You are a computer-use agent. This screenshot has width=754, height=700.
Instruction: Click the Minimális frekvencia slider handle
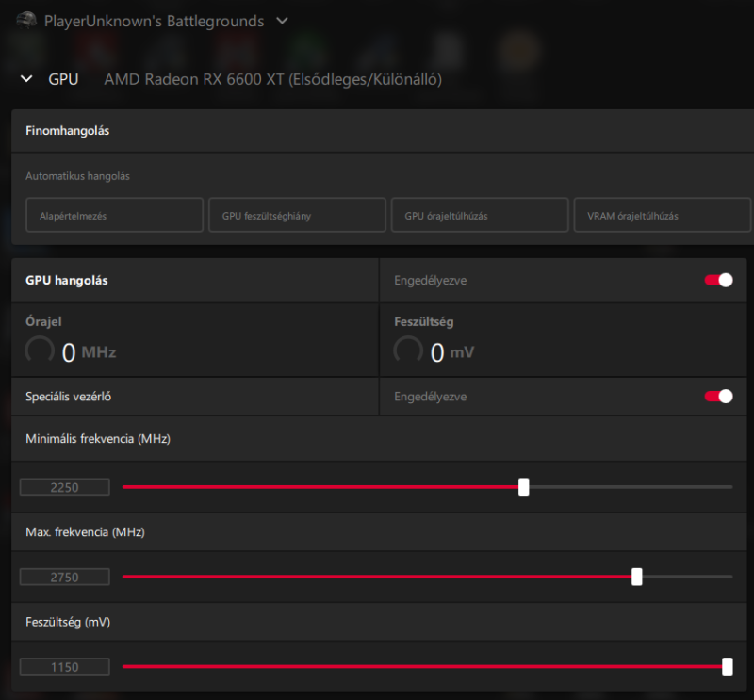tap(524, 487)
